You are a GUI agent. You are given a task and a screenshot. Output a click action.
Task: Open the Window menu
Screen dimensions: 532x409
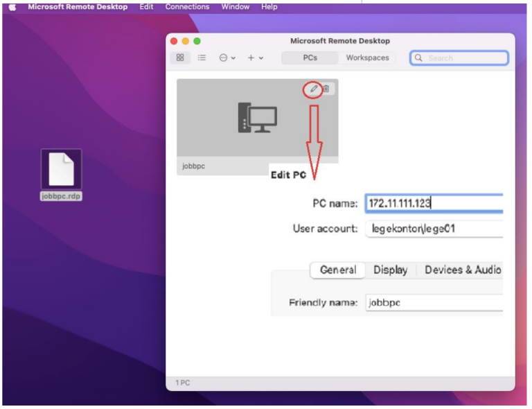pos(236,7)
